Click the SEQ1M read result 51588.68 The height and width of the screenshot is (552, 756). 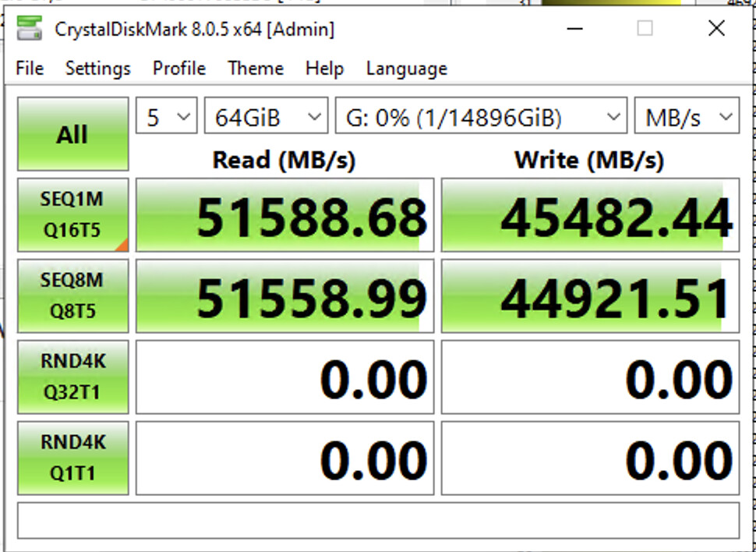click(284, 216)
